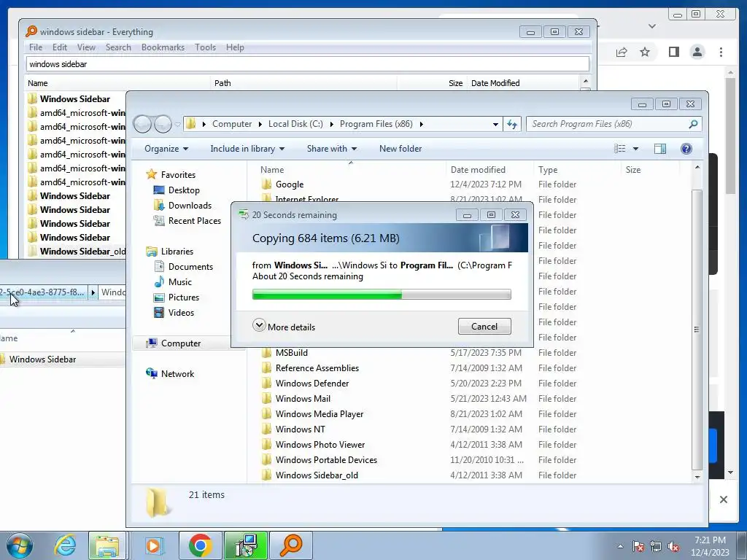Open Chrome's profile avatar icon
The height and width of the screenshot is (560, 747).
[x=697, y=52]
